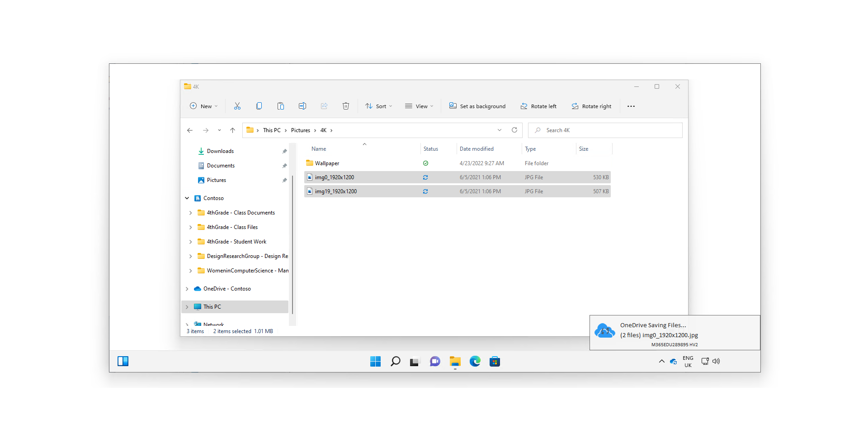The height and width of the screenshot is (439, 868).
Task: Click the Rename icon in toolbar
Action: pos(302,106)
